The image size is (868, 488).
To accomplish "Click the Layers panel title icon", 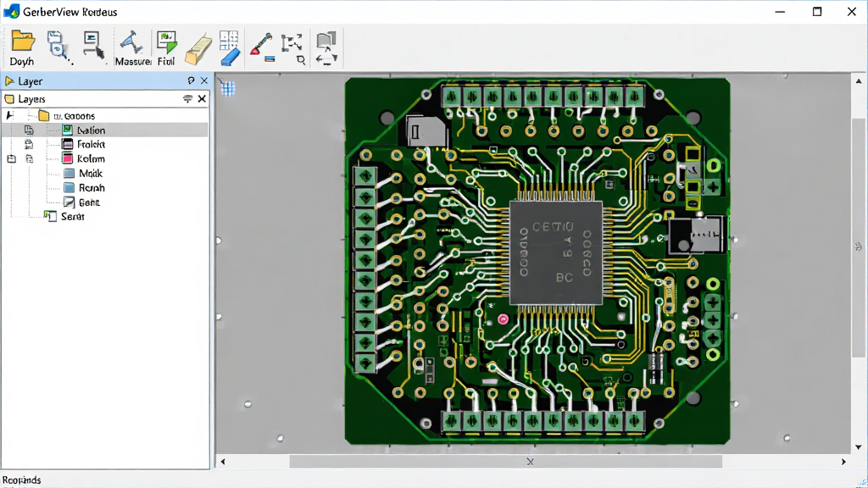I will pos(9,99).
